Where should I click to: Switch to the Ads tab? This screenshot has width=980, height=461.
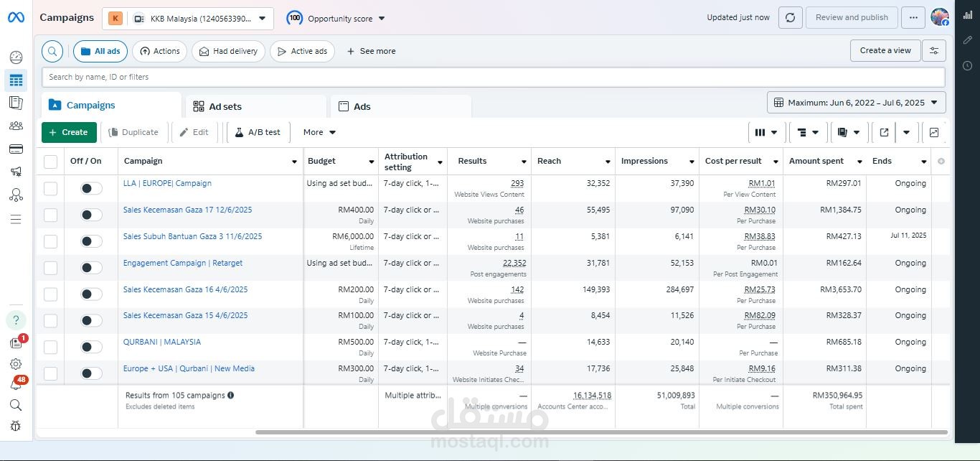click(400, 106)
